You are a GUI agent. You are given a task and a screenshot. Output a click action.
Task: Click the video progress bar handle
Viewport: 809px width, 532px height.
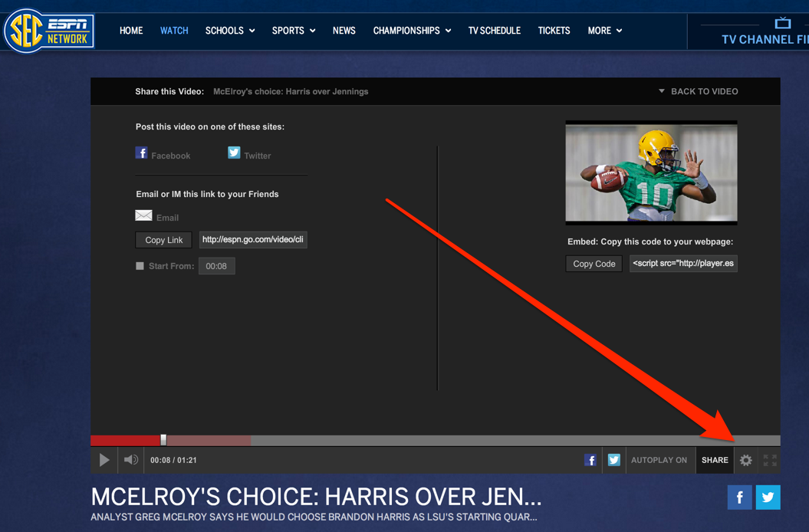pos(163,440)
